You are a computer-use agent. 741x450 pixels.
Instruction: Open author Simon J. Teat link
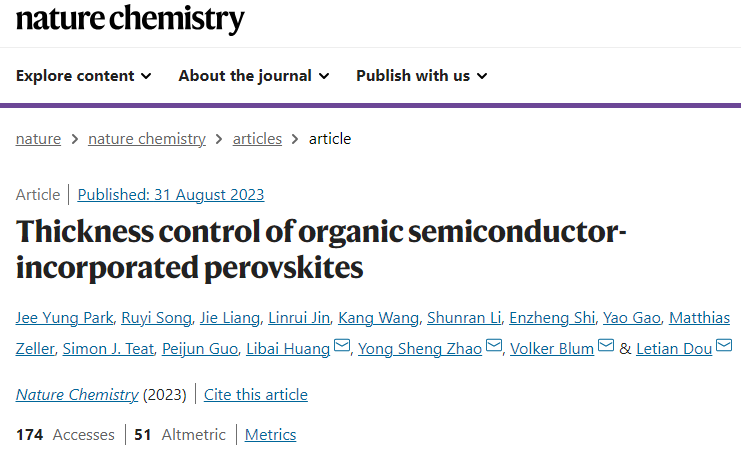click(108, 349)
